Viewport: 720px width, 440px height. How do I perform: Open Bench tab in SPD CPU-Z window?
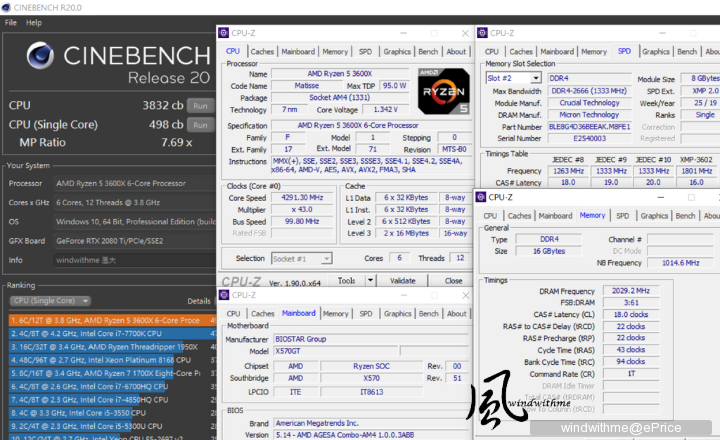(x=687, y=51)
